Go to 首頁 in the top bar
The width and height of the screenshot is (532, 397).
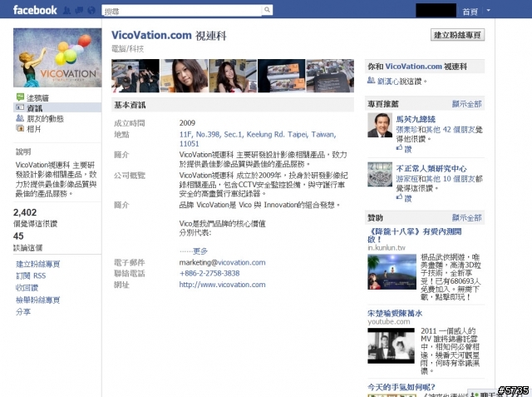tap(470, 12)
